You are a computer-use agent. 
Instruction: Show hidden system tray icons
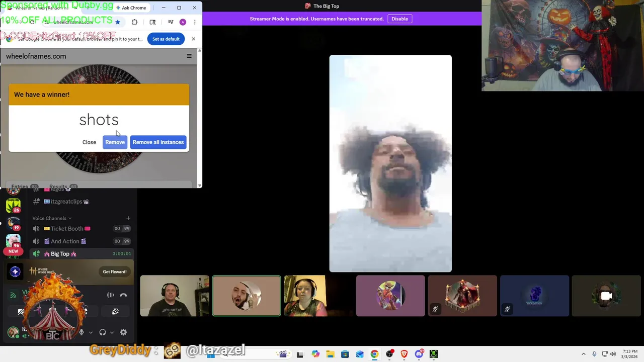point(584,354)
